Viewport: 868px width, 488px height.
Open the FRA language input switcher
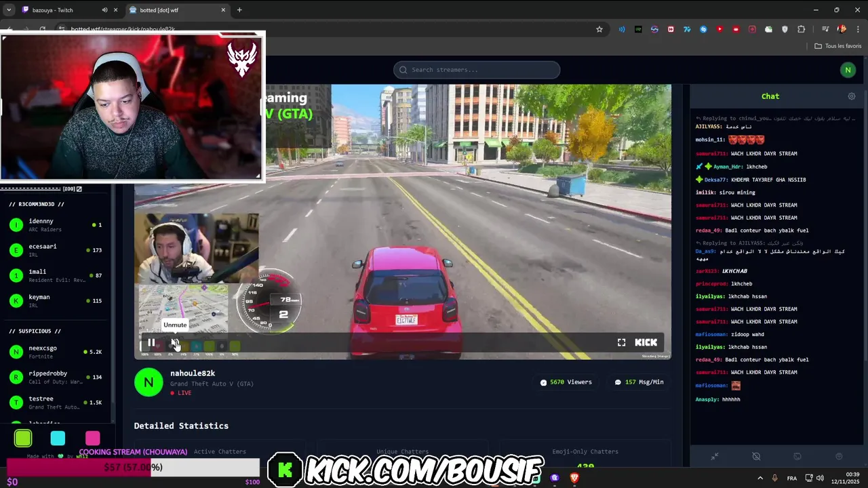pyautogui.click(x=792, y=479)
